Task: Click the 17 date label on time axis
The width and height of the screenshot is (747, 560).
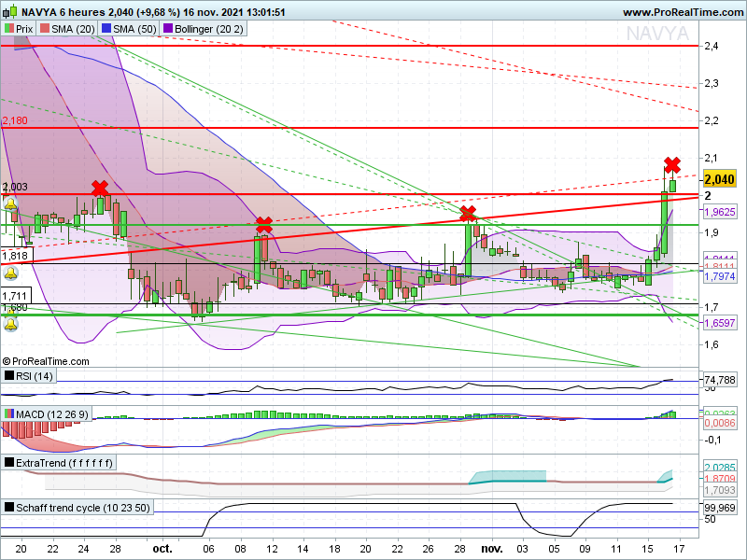Action: click(679, 549)
